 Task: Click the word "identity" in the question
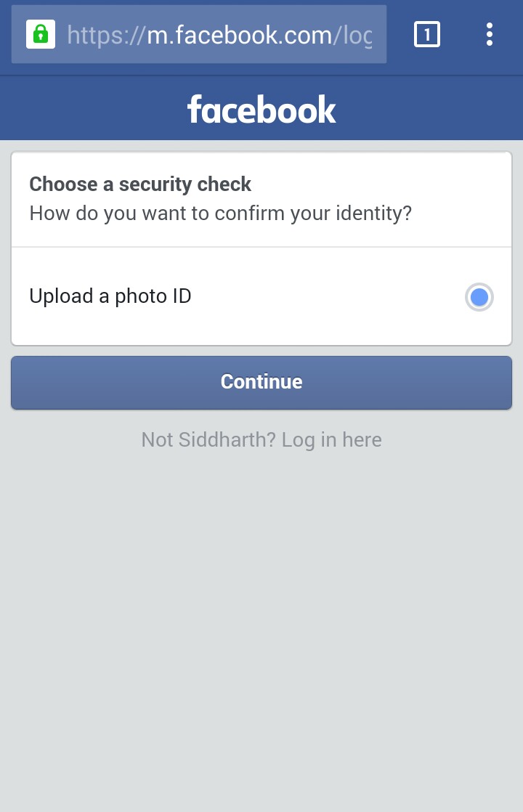(x=367, y=214)
